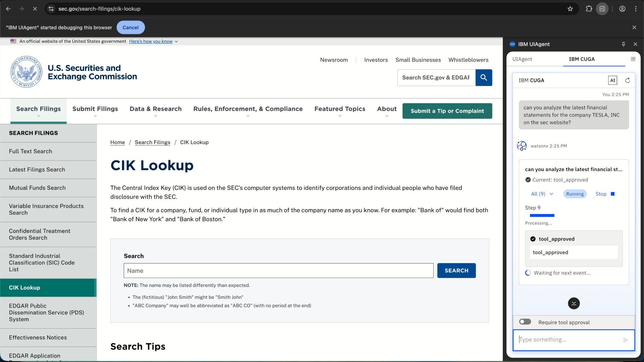Image resolution: width=644 pixels, height=362 pixels.
Task: Open Effectiveness Notices sidebar item
Action: point(48,338)
